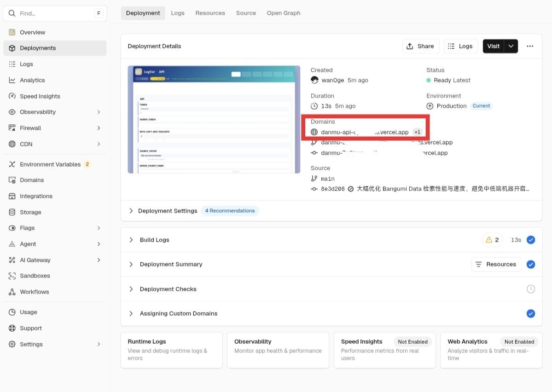Screen dimensions: 552x392
Task: Expand the Flags sidebar submenu chevron
Action: [x=99, y=228]
